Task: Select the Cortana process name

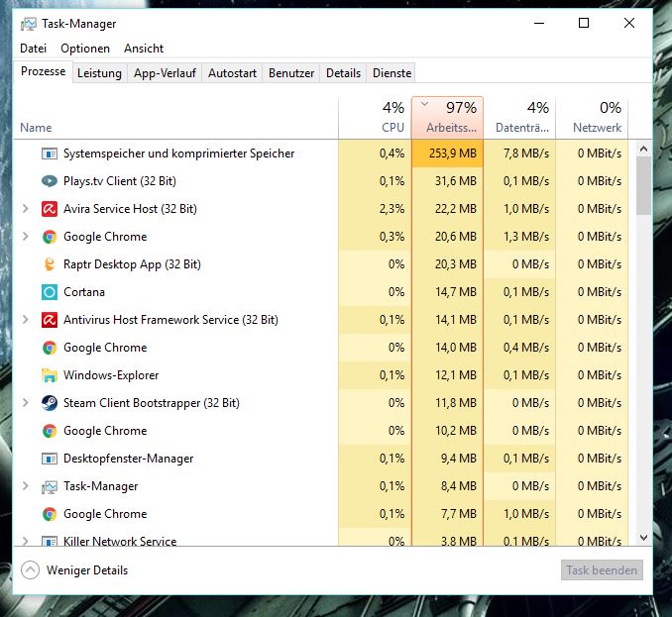Action: tap(84, 292)
